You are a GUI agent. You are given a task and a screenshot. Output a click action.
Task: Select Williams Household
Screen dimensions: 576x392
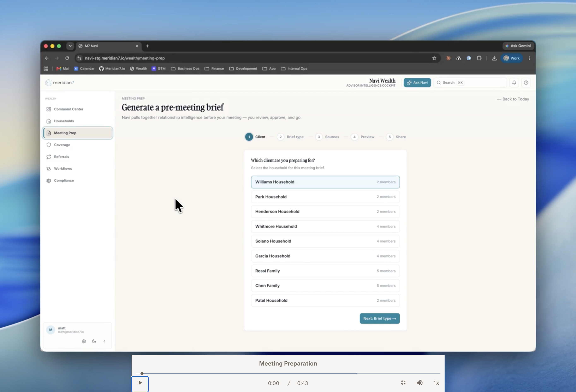click(325, 182)
